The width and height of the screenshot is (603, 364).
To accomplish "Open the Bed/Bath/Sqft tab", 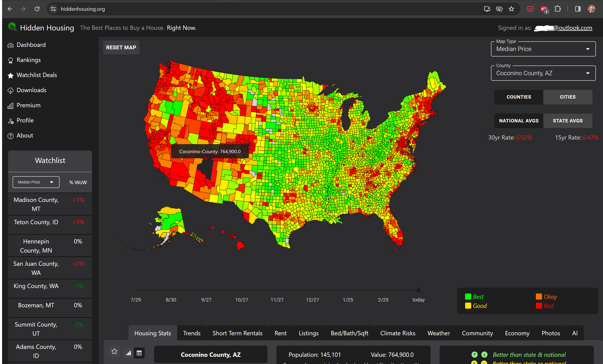I will 349,333.
